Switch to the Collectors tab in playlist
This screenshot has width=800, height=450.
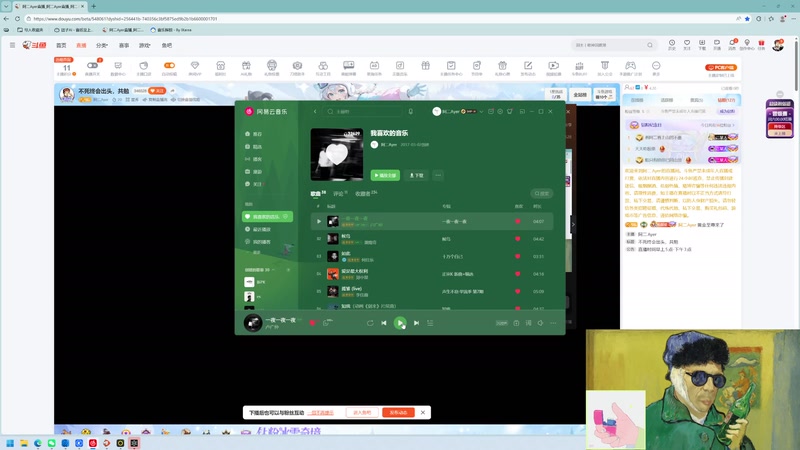(x=366, y=193)
